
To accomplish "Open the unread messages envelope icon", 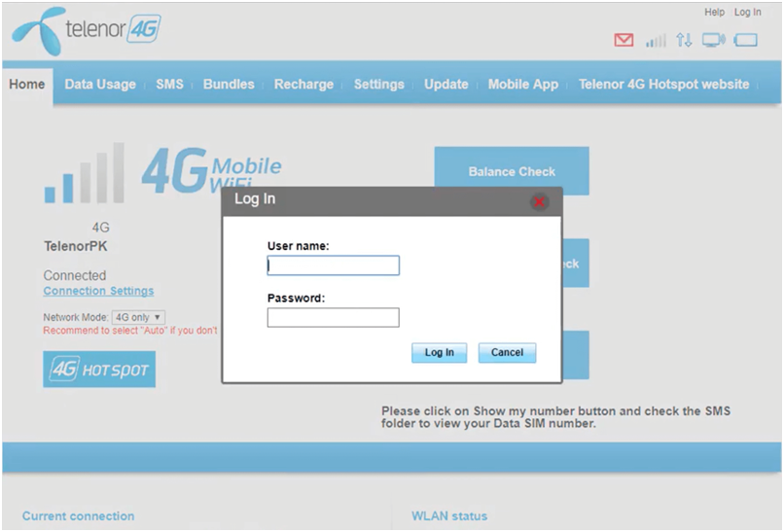I will [624, 40].
